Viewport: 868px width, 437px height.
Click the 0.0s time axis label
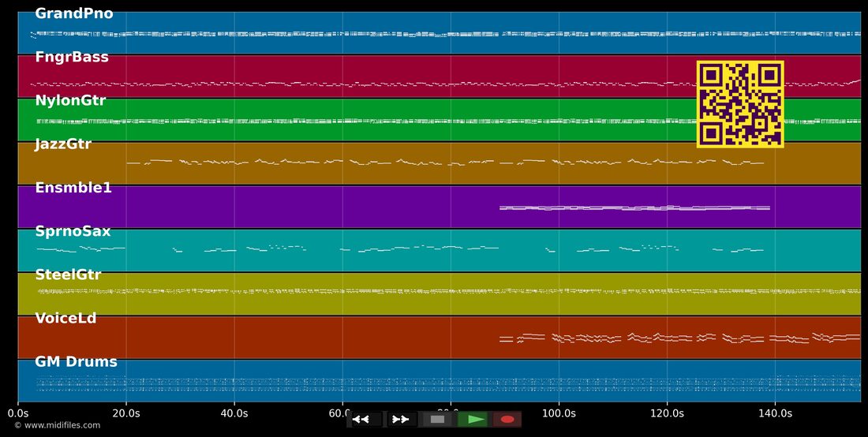click(x=17, y=413)
